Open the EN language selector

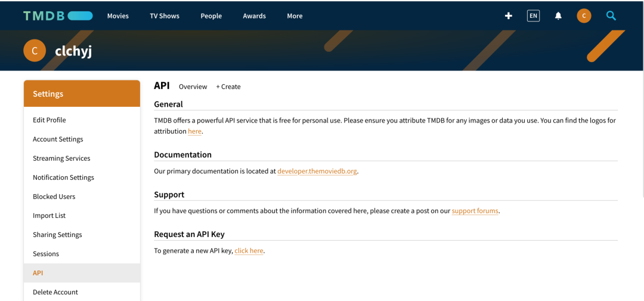click(x=533, y=16)
